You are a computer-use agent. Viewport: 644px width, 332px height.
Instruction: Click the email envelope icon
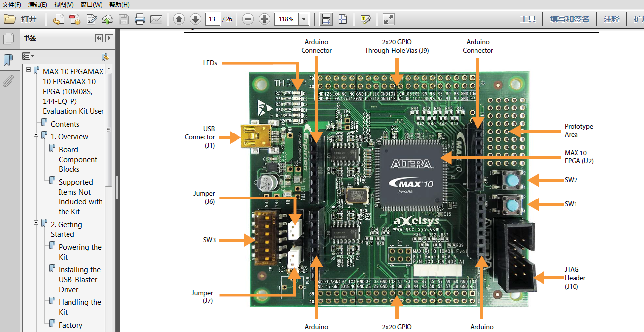pyautogui.click(x=156, y=19)
